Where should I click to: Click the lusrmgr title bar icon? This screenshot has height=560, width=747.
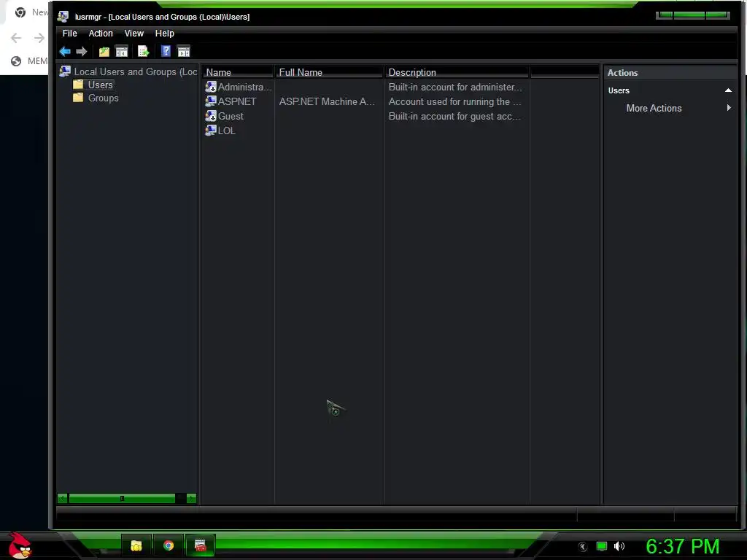point(63,17)
